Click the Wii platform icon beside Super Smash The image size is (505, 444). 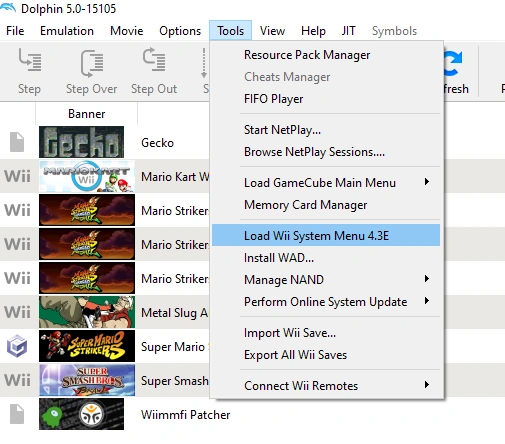click(17, 380)
